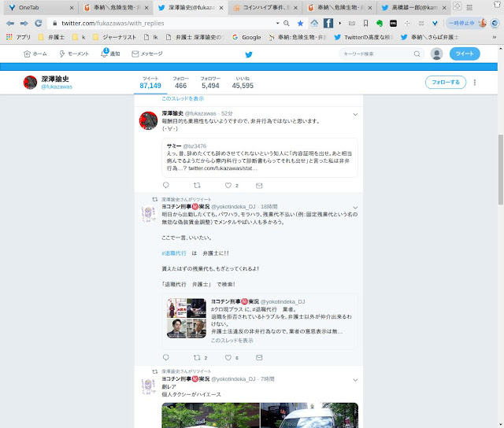This screenshot has height=428, width=504.
Task: Open the @yokotindeka_DJ handle on the 18時間 tweet
Action: (233, 207)
